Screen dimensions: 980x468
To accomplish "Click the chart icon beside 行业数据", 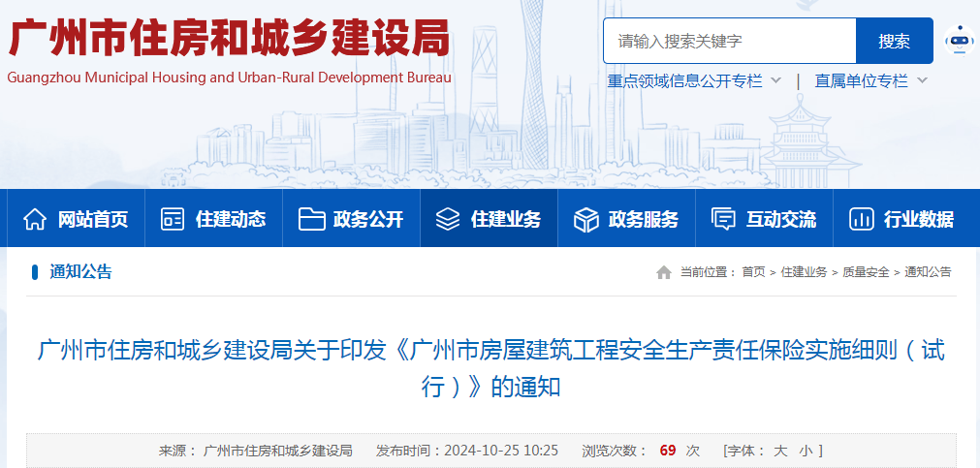I will pos(861,219).
